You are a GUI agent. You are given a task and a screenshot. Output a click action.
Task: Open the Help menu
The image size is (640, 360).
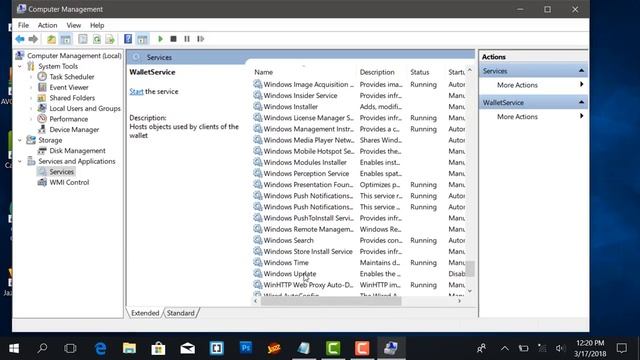97,25
